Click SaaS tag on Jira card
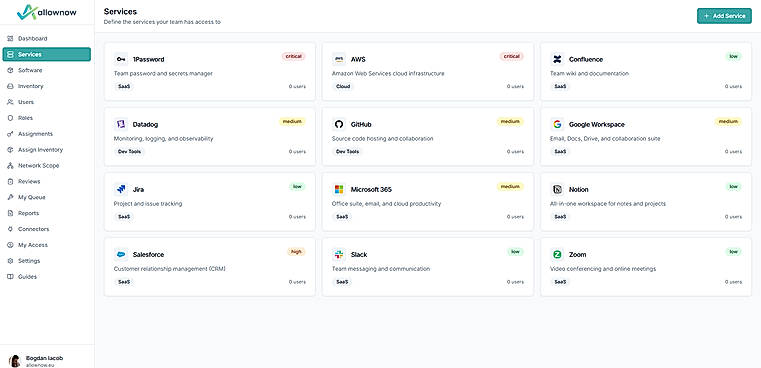The image size is (761, 368). (124, 217)
